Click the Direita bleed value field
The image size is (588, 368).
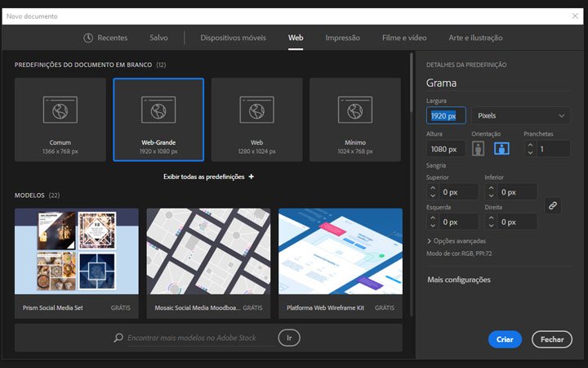[x=518, y=222]
